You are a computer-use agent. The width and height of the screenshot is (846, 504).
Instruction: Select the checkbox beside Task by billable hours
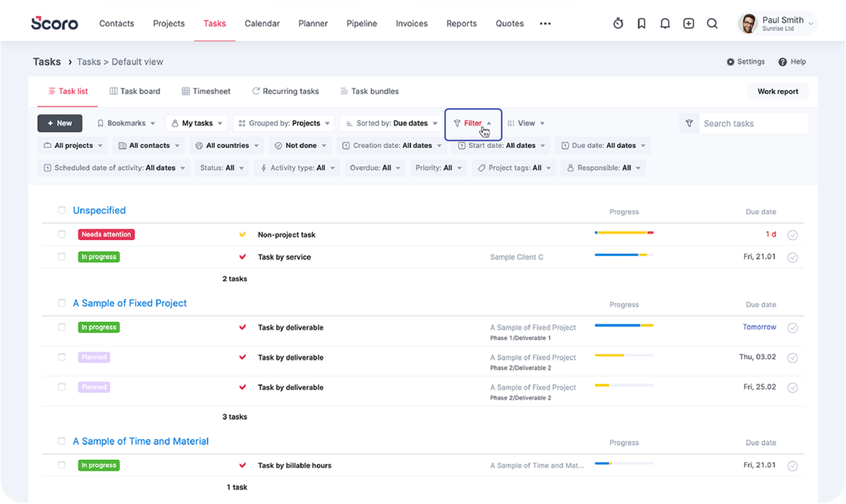point(62,465)
